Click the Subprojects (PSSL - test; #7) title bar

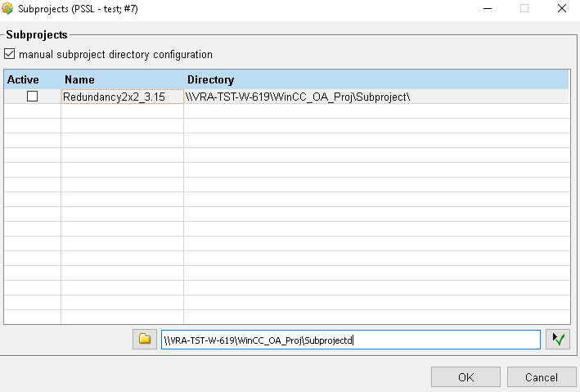pyautogui.click(x=245, y=9)
